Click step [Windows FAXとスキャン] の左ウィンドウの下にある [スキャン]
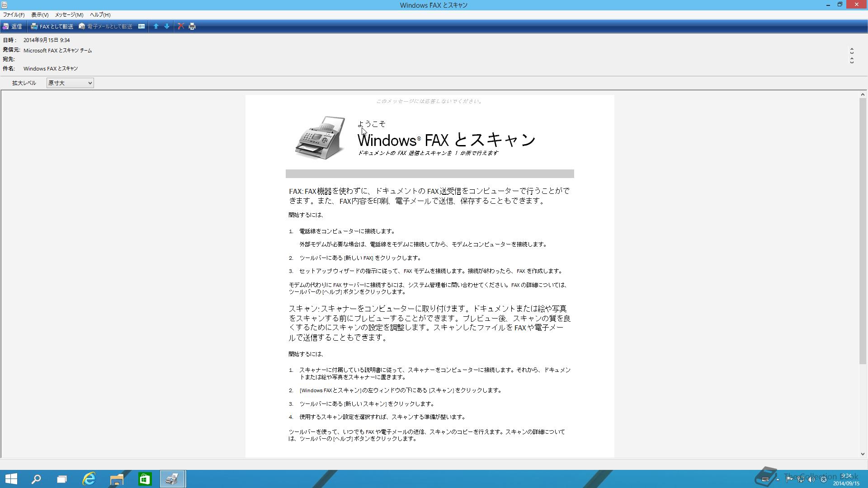Image resolution: width=868 pixels, height=488 pixels. (x=401, y=390)
